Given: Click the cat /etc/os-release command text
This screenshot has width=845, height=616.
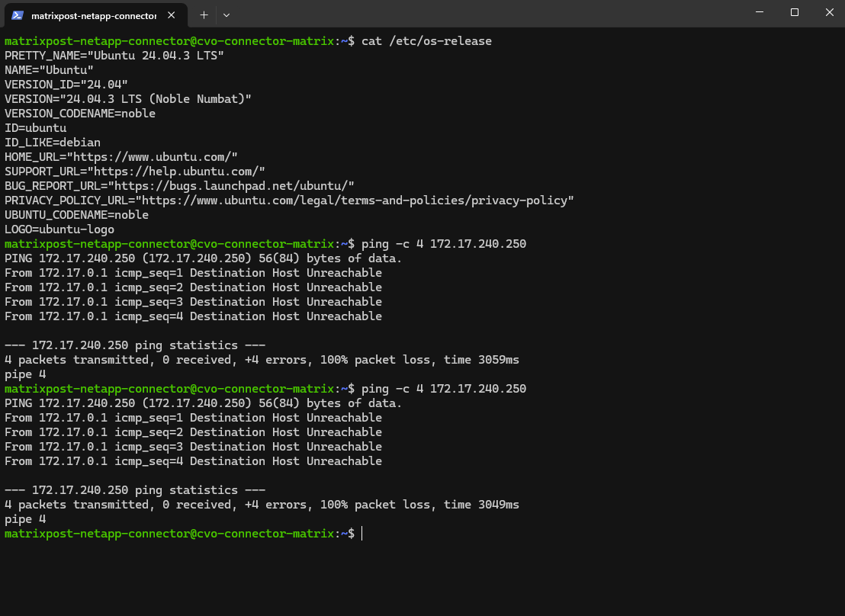Looking at the screenshot, I should 426,41.
